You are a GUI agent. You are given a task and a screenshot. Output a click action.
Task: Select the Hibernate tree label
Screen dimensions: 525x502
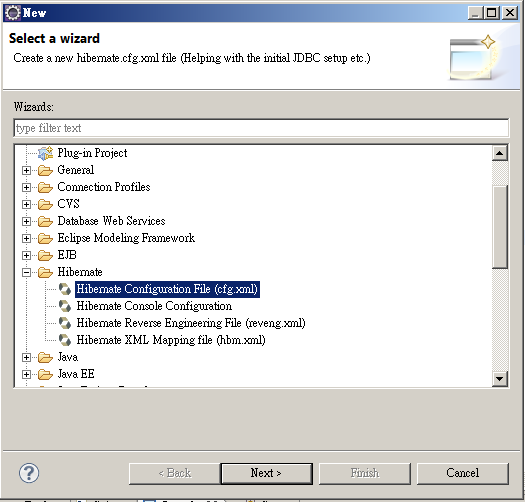[x=80, y=272]
